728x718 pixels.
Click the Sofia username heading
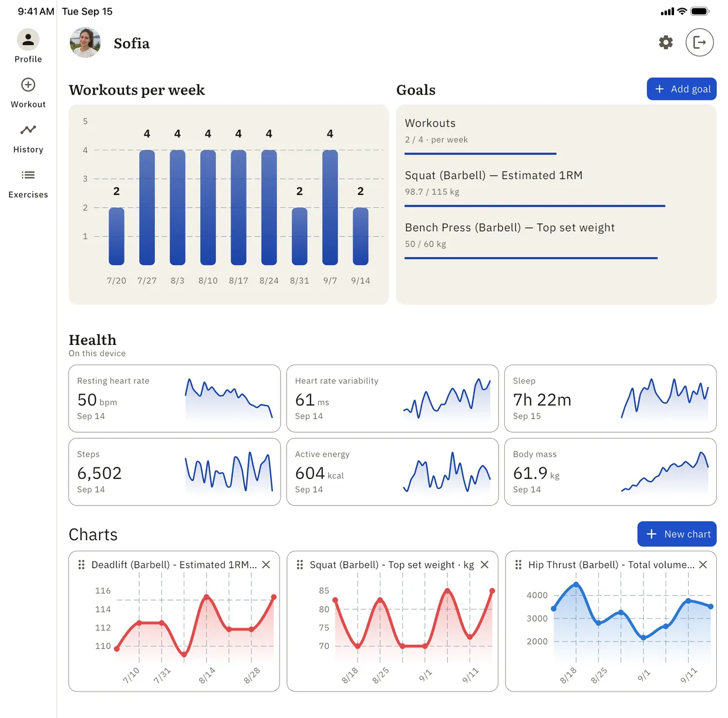point(132,43)
